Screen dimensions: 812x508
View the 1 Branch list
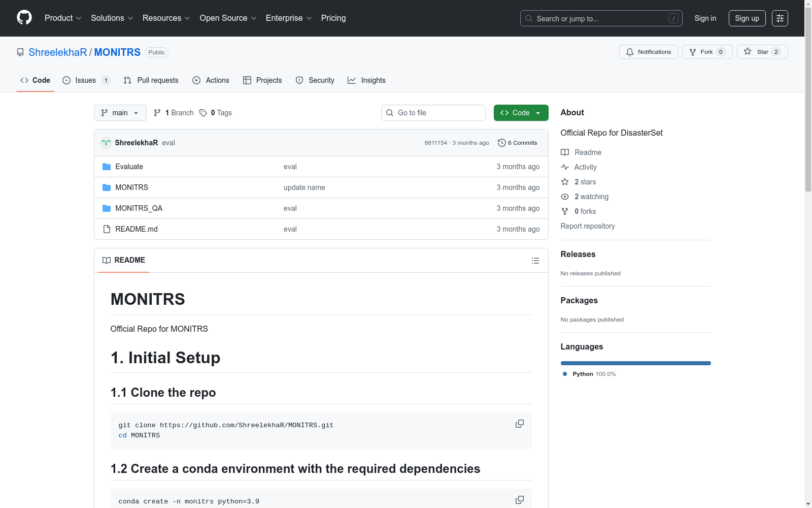[174, 113]
